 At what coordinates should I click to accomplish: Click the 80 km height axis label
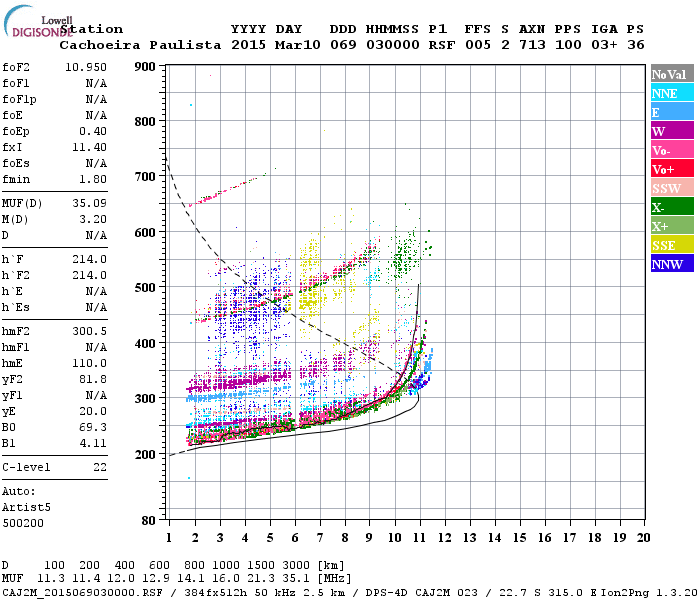(148, 521)
